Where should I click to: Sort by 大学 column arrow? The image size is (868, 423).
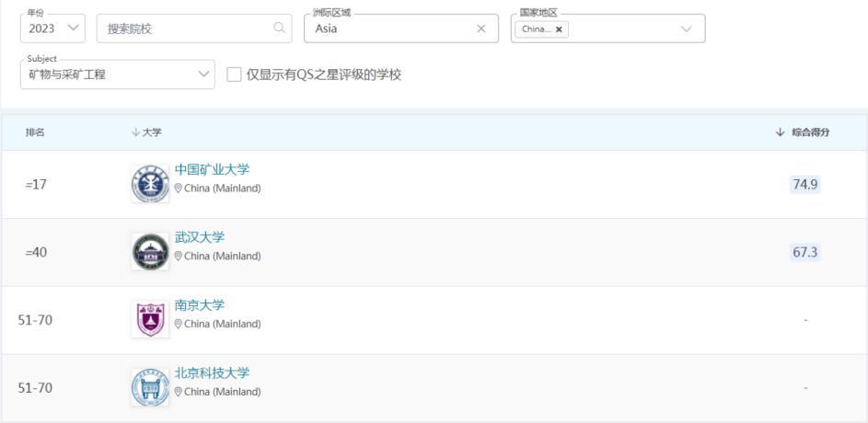tap(135, 132)
